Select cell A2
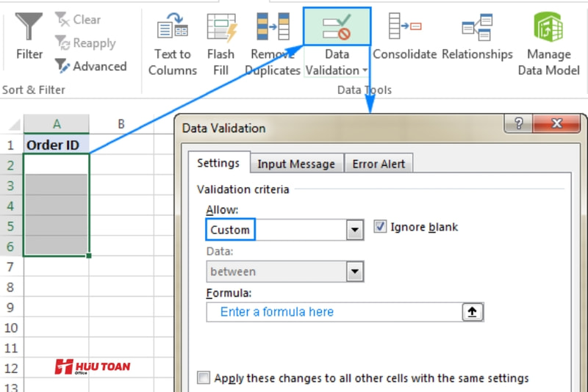The image size is (588, 392). [57, 164]
